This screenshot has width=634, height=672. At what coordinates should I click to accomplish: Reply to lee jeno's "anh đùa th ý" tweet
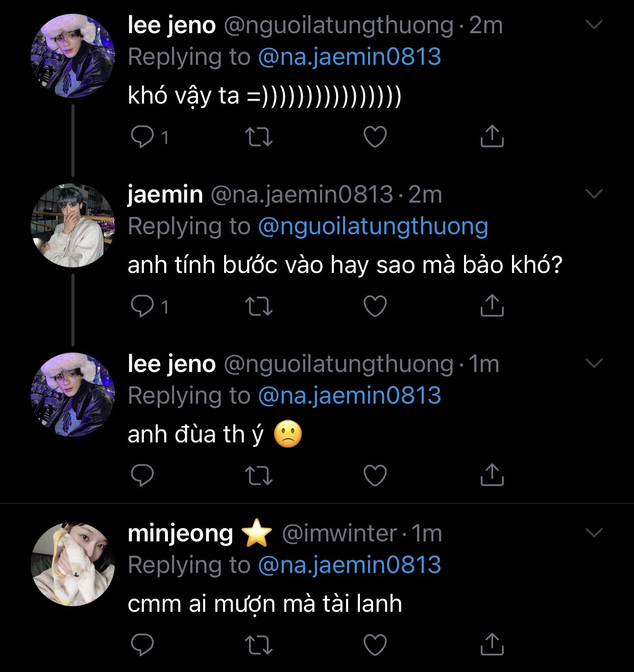pos(142,476)
